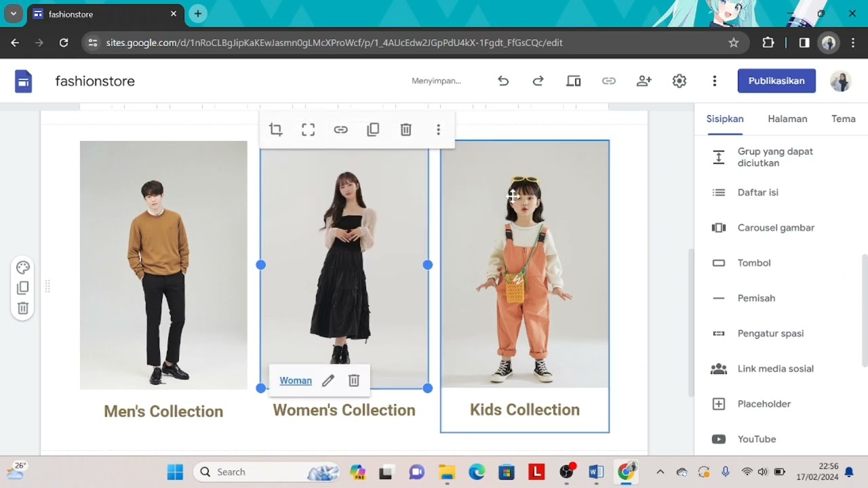Open Microsoft Word from taskbar

coord(596,472)
